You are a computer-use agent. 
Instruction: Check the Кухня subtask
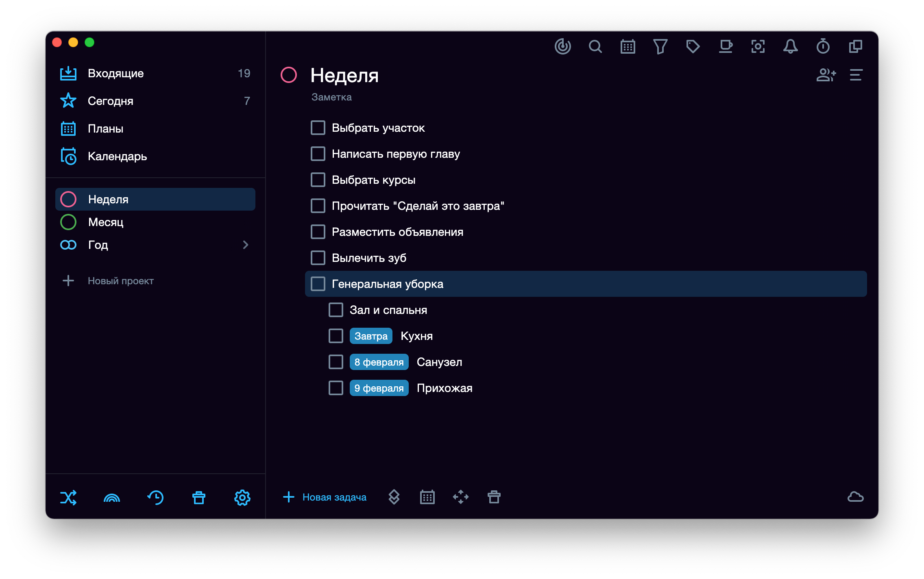click(x=336, y=336)
